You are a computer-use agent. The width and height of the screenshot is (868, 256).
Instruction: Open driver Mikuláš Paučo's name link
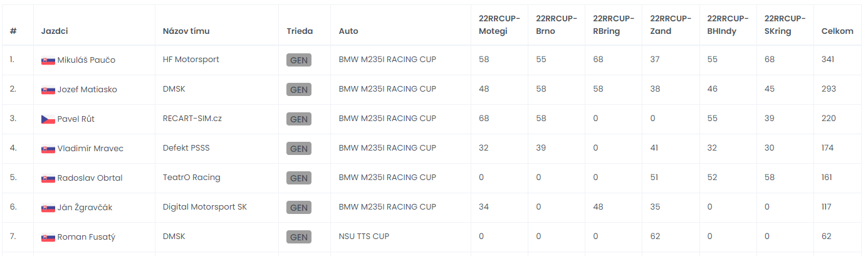click(x=86, y=60)
